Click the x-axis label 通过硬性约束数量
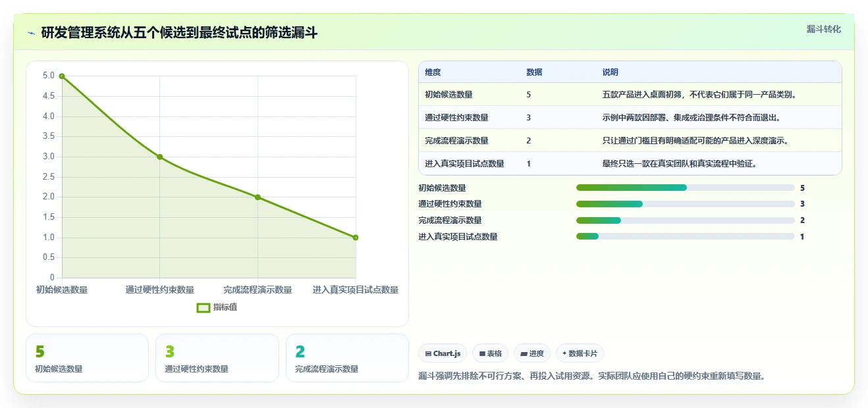 point(159,290)
